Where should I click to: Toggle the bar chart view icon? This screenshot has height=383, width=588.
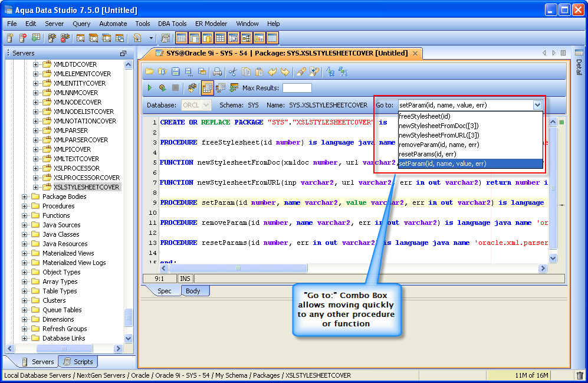(x=259, y=38)
